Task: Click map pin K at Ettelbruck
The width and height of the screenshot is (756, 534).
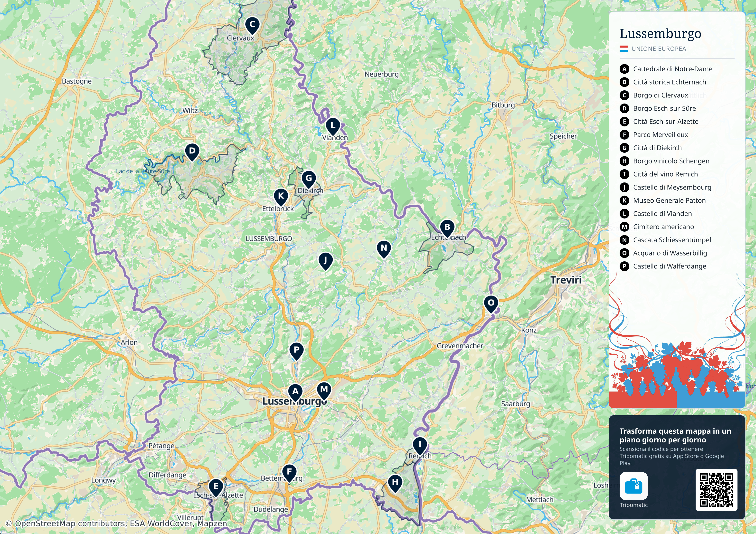Action: (x=281, y=197)
